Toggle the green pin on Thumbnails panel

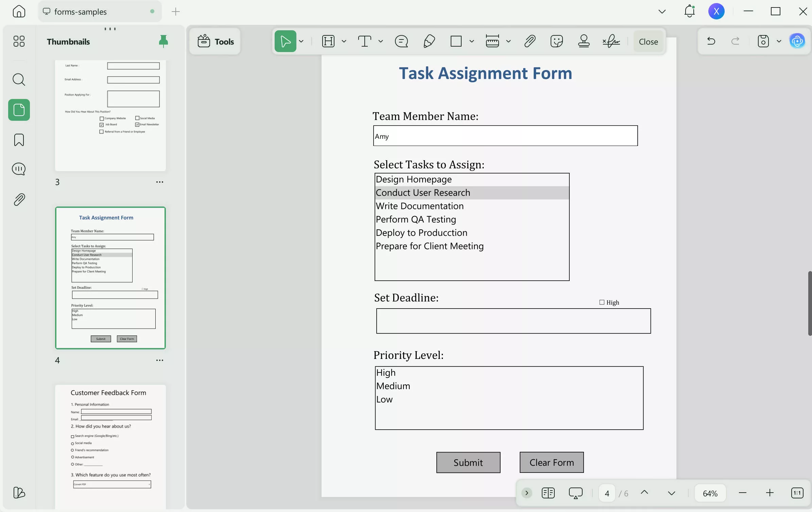[163, 41]
